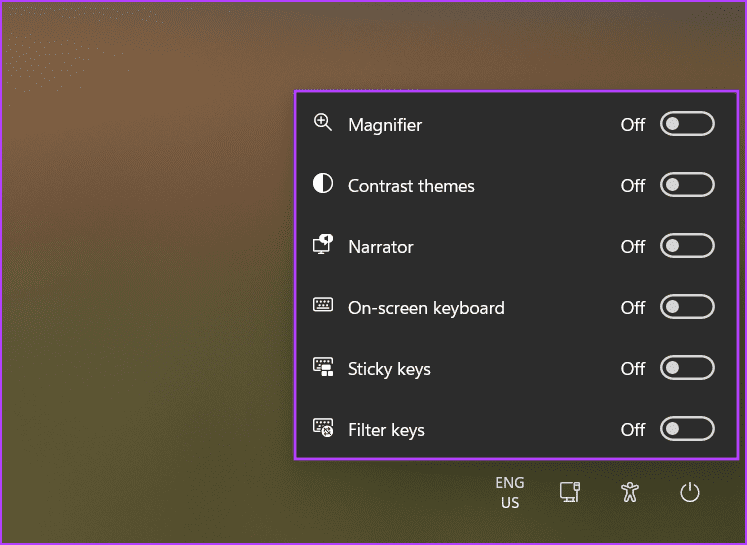
Task: Click the Contrast themes half-circle icon
Action: 323,184
